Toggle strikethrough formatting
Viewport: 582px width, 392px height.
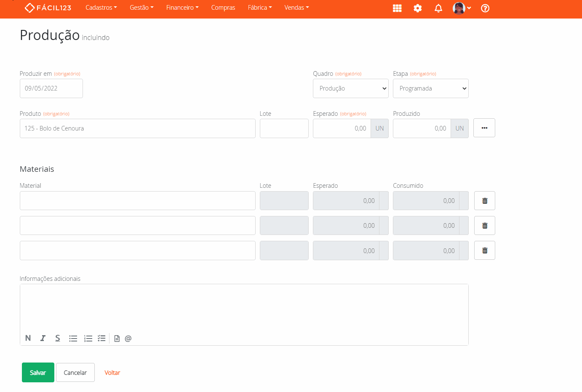tap(58, 338)
